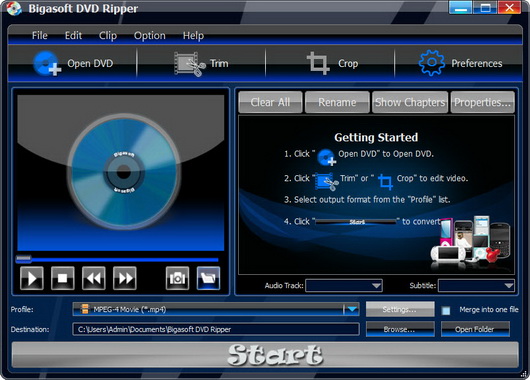Open Preferences via the gear icon
The image size is (530, 380).
(x=432, y=63)
